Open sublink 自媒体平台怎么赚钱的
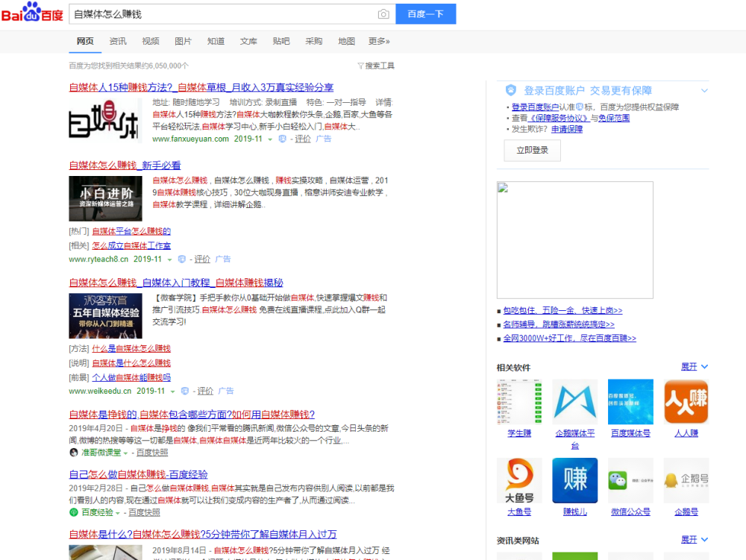The image size is (746, 560). tap(131, 231)
